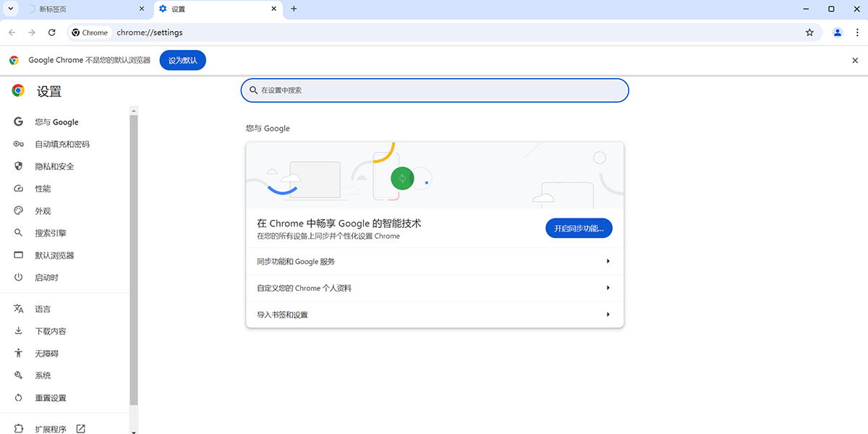This screenshot has height=434, width=868.
Task: Select the 隐私和安全 sidebar icon
Action: click(x=18, y=166)
